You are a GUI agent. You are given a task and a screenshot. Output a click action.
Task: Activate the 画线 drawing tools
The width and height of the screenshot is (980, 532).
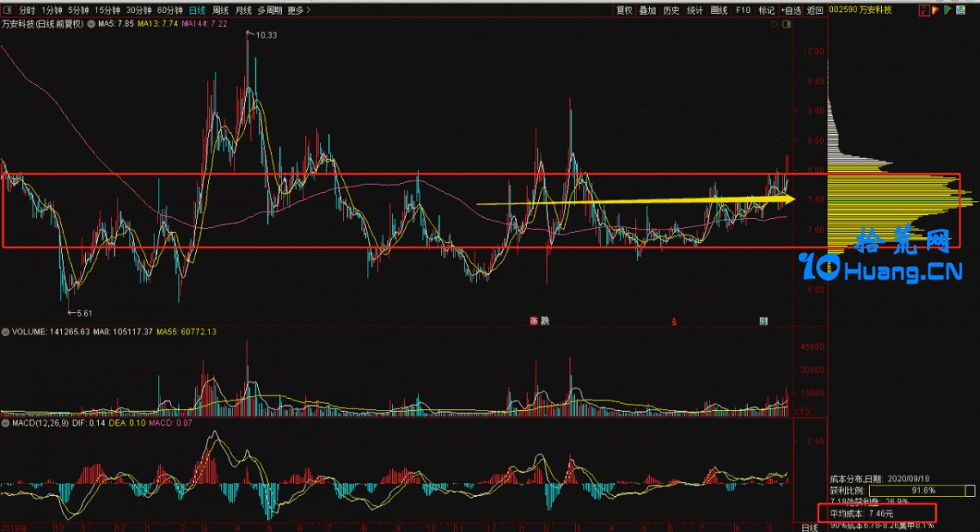pyautogui.click(x=719, y=11)
